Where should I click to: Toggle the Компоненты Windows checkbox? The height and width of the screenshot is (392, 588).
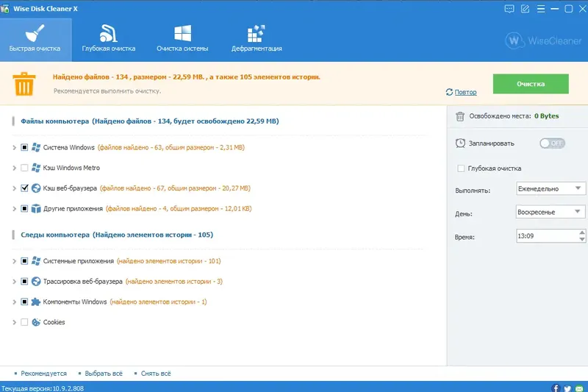coord(24,302)
